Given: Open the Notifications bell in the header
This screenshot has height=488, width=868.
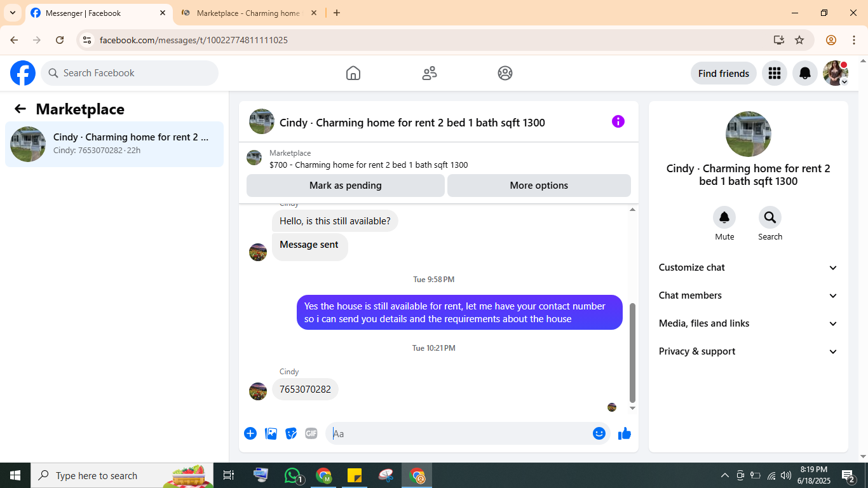Looking at the screenshot, I should pyautogui.click(x=805, y=73).
